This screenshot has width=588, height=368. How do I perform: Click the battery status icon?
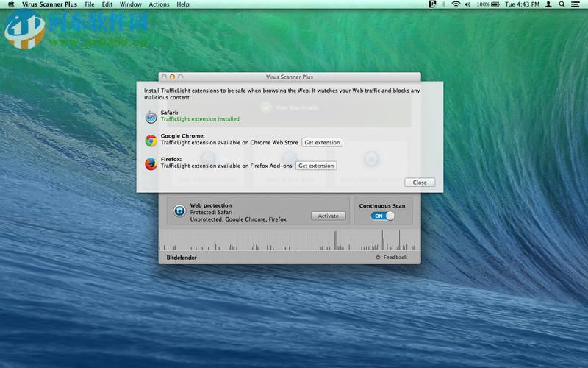pyautogui.click(x=495, y=4)
